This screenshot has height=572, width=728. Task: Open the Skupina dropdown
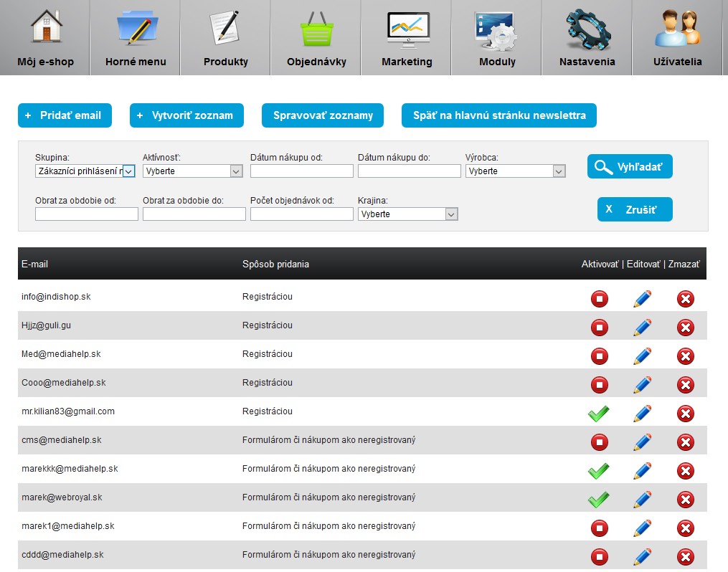pos(85,171)
